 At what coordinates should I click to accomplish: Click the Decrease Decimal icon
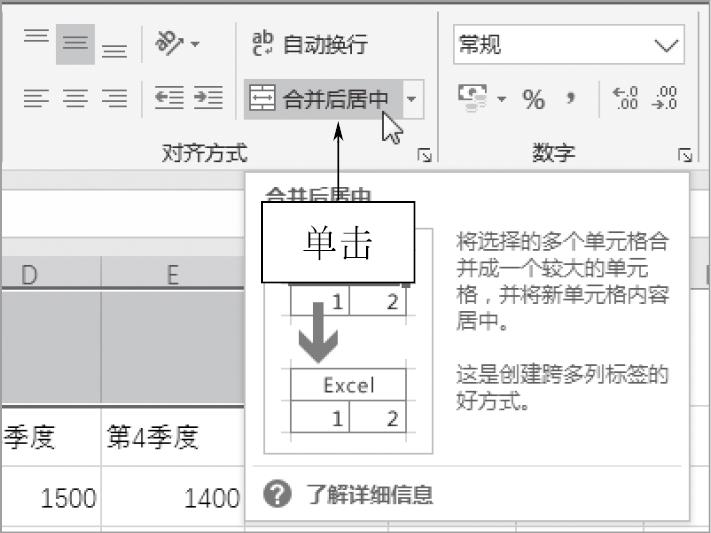pyautogui.click(x=665, y=98)
